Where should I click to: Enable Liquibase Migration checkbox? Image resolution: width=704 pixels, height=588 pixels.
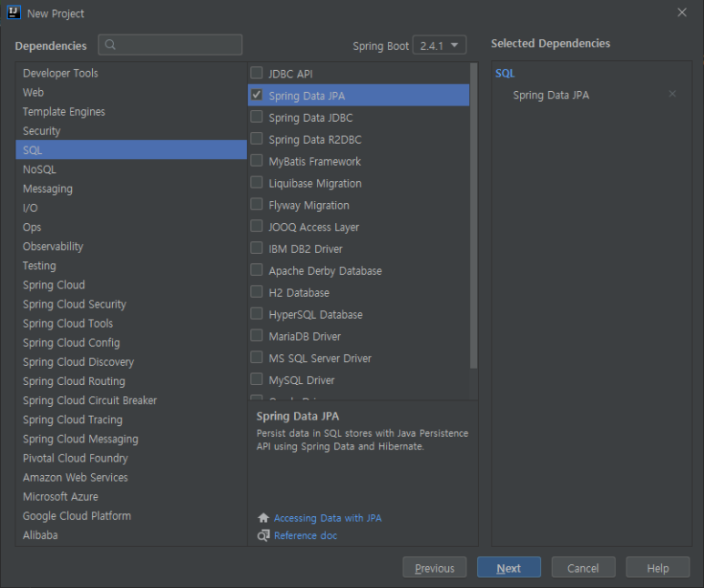pos(256,182)
